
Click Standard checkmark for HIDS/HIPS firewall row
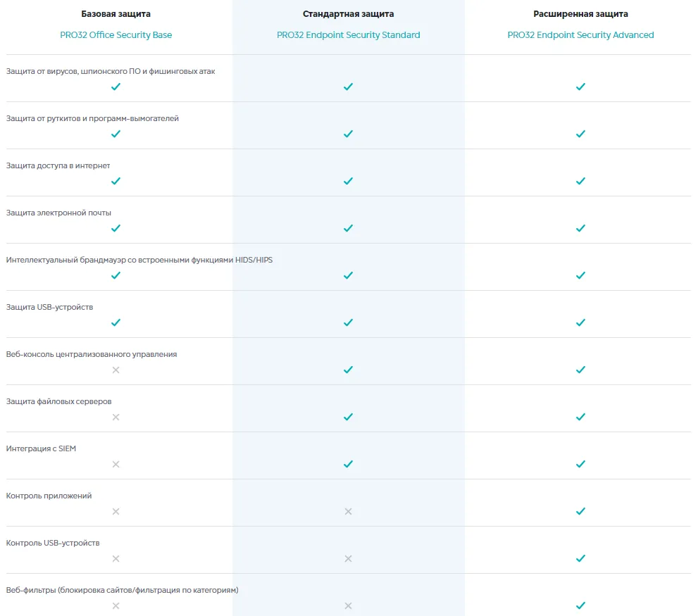pyautogui.click(x=348, y=275)
